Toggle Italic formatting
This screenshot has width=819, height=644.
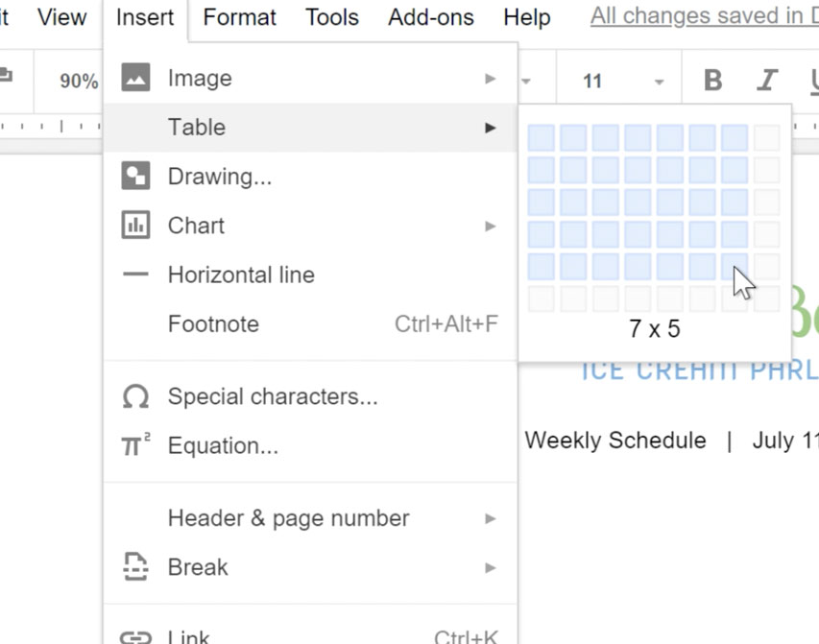point(766,79)
